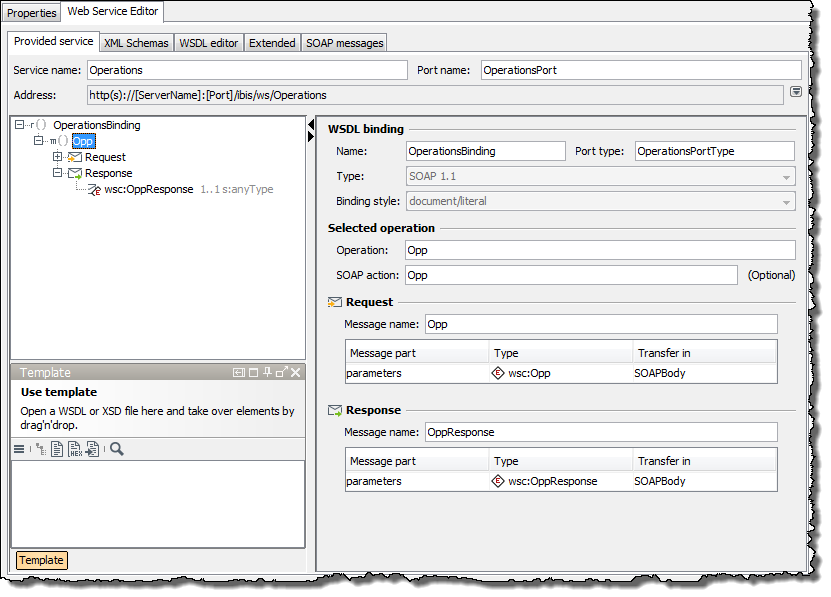This screenshot has height=597, width=831.
Task: Click the tree view icon in Template toolbar
Action: click(40, 450)
